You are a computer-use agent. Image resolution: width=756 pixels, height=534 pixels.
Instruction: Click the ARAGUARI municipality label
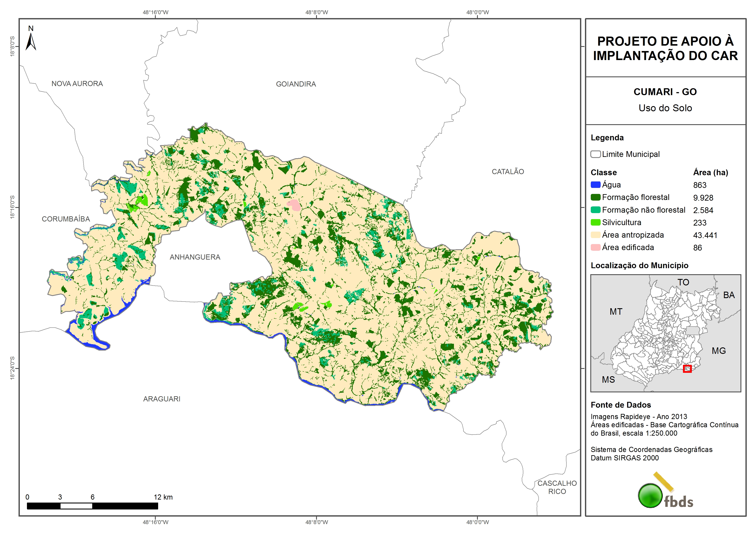click(x=162, y=399)
